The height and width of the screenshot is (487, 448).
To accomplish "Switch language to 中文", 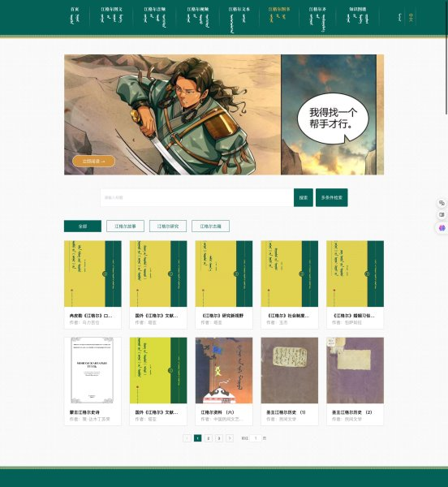I will [x=411, y=17].
